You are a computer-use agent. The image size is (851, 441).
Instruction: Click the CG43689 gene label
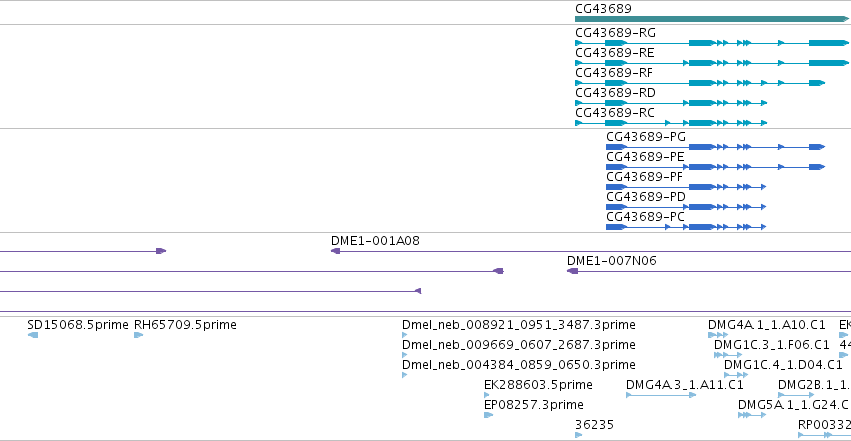pos(603,9)
